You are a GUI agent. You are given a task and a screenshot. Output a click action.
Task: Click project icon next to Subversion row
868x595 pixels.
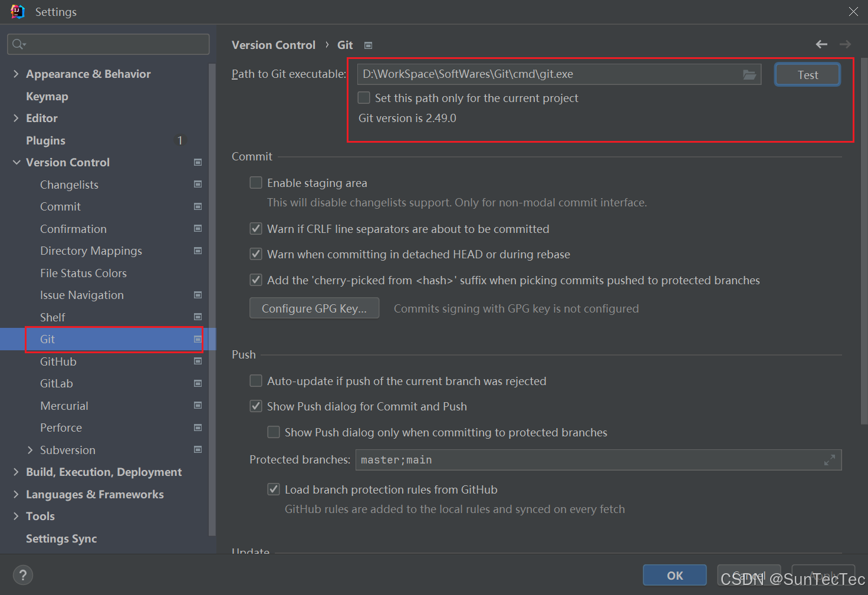coord(198,450)
